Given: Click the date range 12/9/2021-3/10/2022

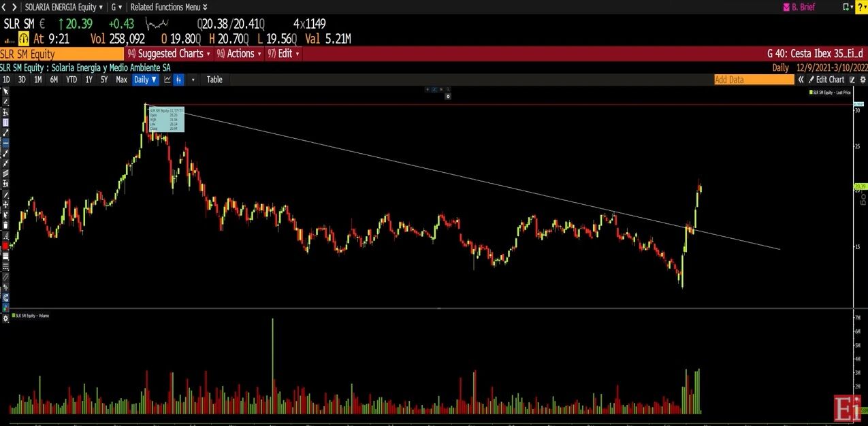Looking at the screenshot, I should [832, 68].
